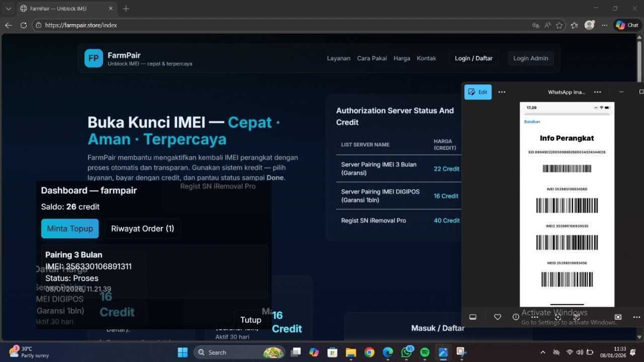Open Microsoft Store from taskbar

pyautogui.click(x=333, y=352)
